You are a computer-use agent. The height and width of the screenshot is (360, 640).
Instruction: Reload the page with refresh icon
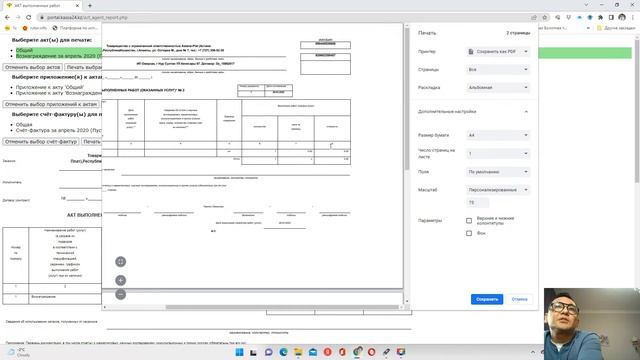pyautogui.click(x=29, y=18)
